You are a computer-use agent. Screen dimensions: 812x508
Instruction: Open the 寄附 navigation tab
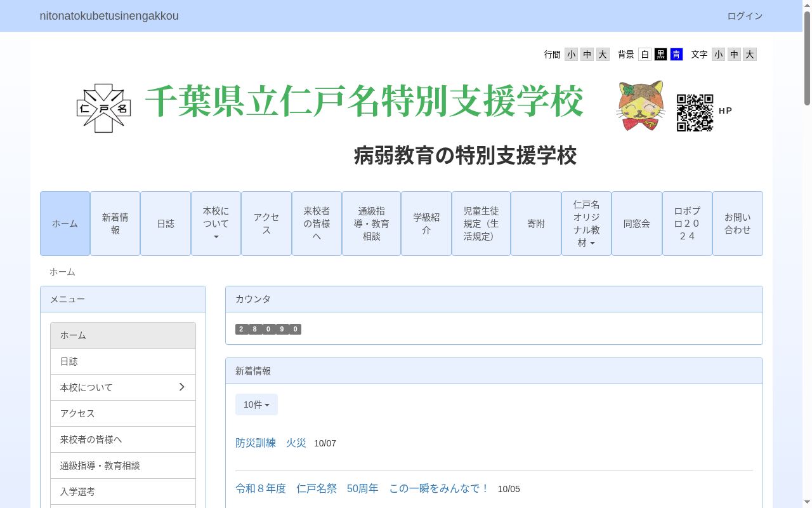click(536, 224)
